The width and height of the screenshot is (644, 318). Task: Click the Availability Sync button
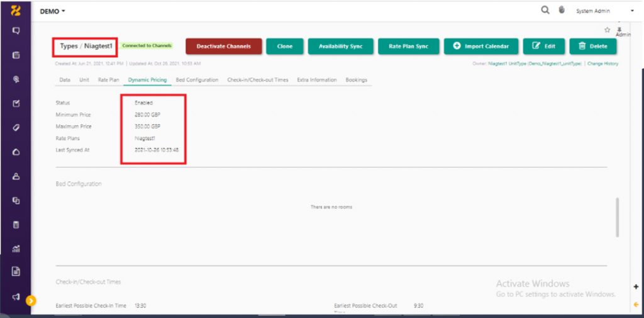coord(340,47)
